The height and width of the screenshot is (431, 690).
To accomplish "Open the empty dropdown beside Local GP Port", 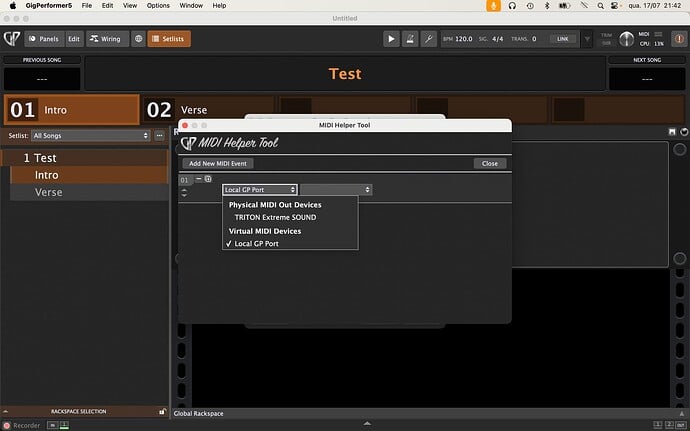I will 337,189.
